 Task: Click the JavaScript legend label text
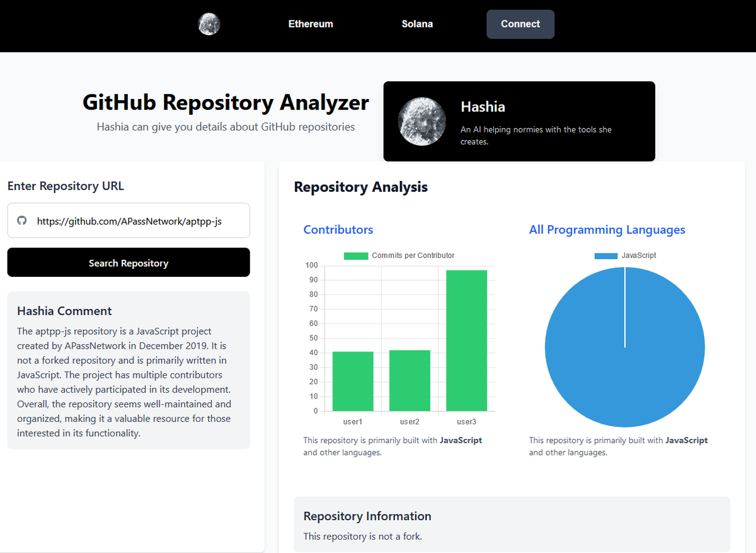[x=639, y=255]
